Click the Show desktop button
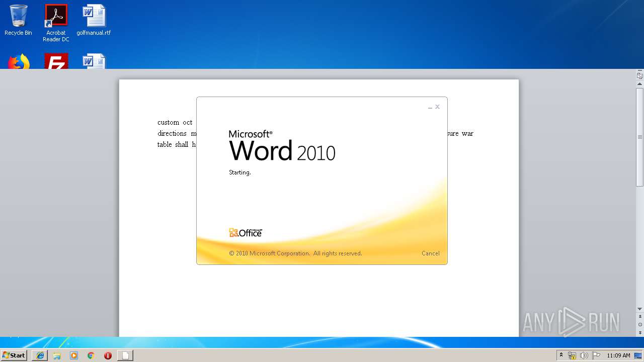Viewport: 644px width, 362px height. coord(638,355)
